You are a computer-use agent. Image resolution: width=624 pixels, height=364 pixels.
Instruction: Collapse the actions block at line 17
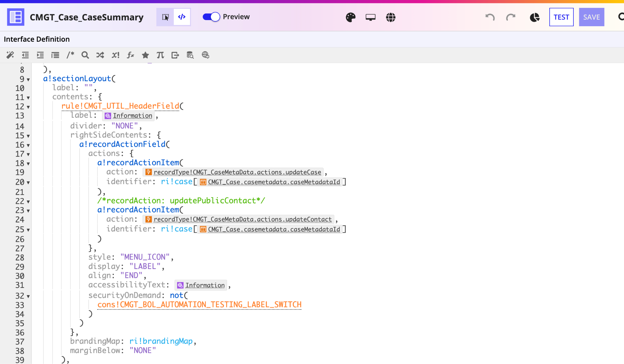[x=28, y=155]
